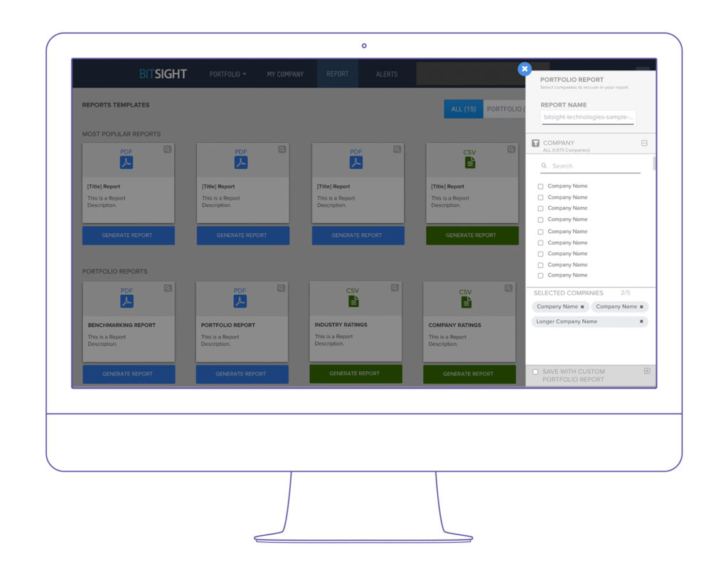Click the Company Ratings CSV icon
728x565 pixels.
(466, 302)
